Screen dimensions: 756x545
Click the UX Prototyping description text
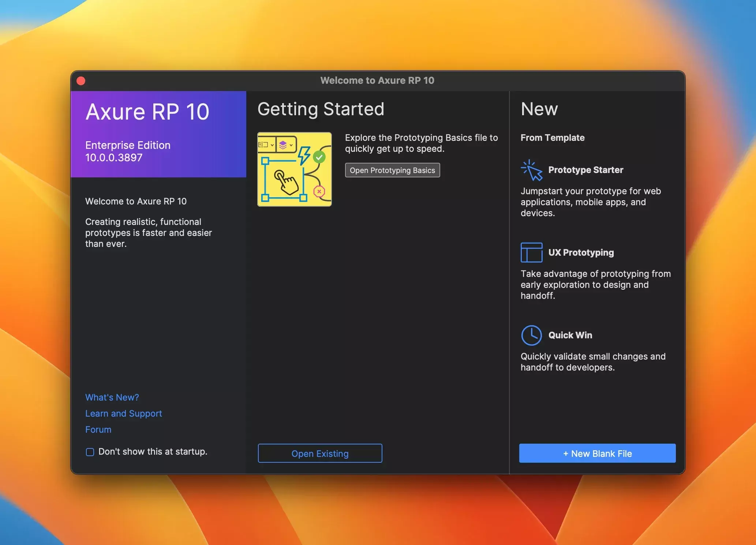point(595,285)
